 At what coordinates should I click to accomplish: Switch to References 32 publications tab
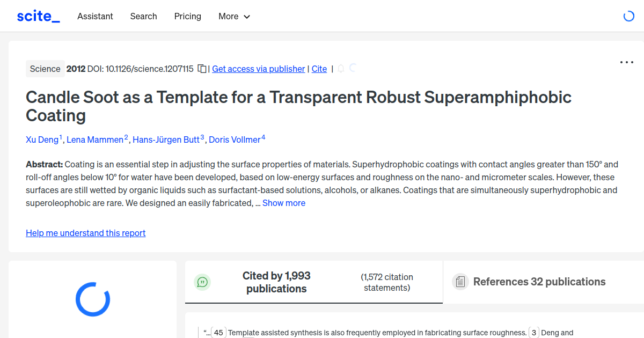tap(539, 281)
